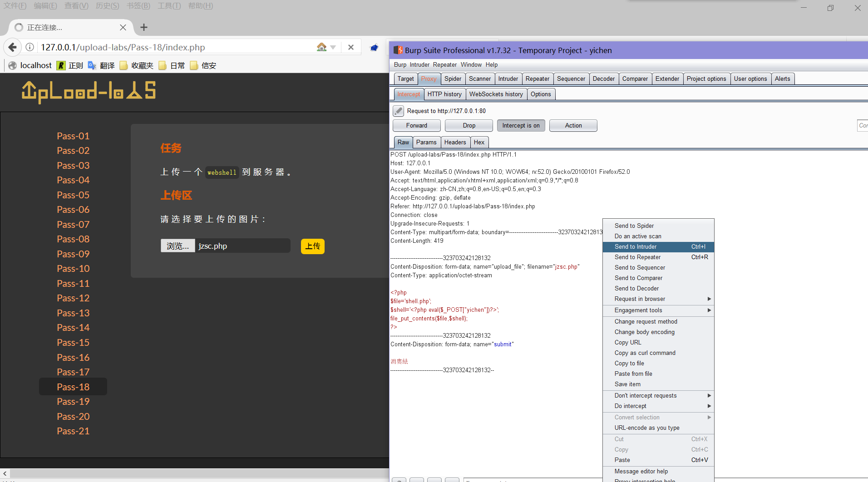Click the Burp Suite logo in the title bar
Screen dimensions: 868x482
pos(398,50)
